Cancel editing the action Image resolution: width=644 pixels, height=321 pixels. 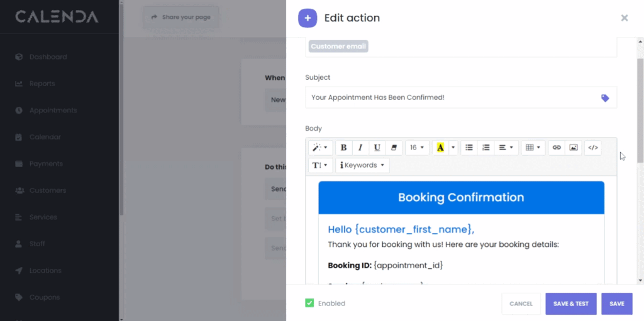coord(521,304)
